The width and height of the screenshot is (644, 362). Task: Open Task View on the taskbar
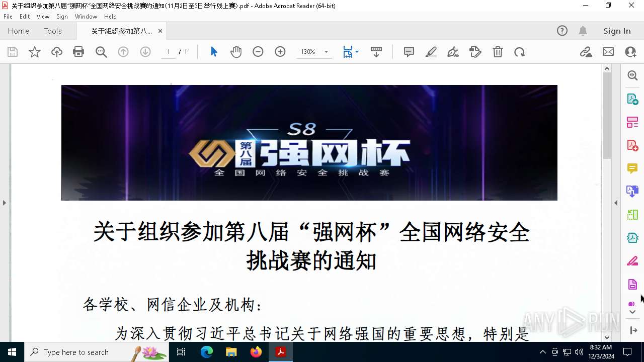(x=181, y=352)
